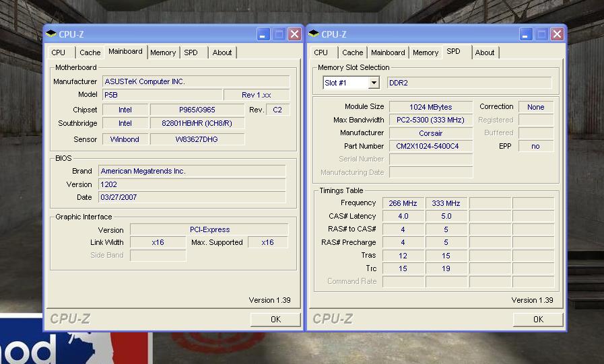Click the CPU-Z chip icon in right window title
The image size is (604, 364).
click(314, 34)
